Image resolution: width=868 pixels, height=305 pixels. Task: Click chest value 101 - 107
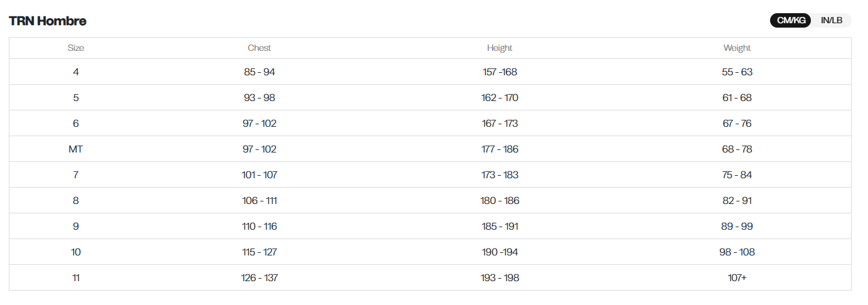point(259,175)
